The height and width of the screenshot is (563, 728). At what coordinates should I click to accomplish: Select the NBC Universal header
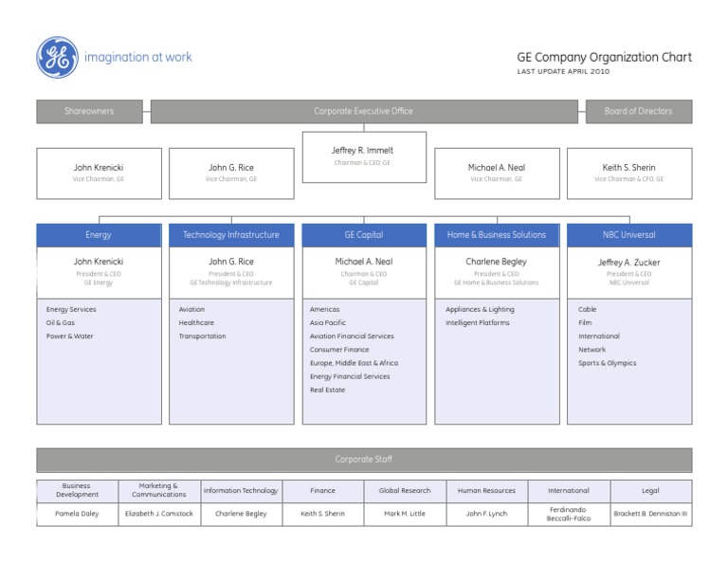coord(629,235)
